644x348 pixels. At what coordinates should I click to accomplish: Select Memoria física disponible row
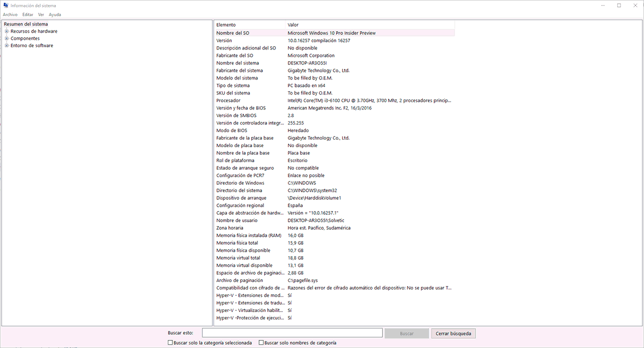334,250
